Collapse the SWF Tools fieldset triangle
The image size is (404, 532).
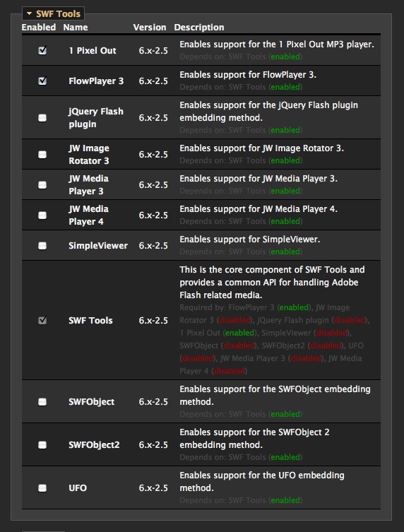(x=29, y=14)
